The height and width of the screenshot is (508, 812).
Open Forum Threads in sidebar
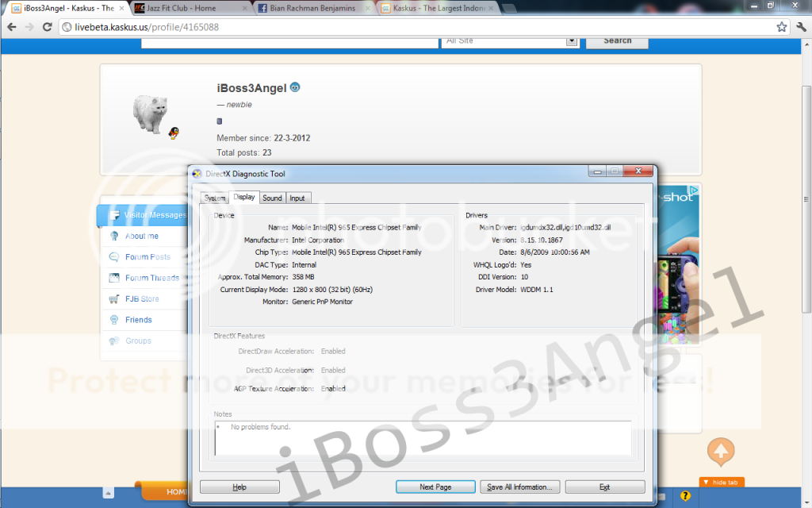(x=151, y=278)
